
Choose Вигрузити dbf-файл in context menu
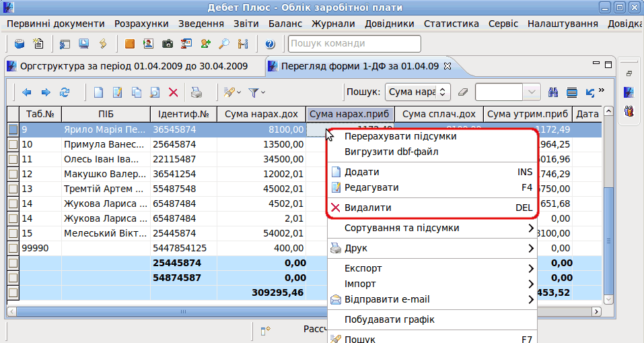pyautogui.click(x=432, y=152)
